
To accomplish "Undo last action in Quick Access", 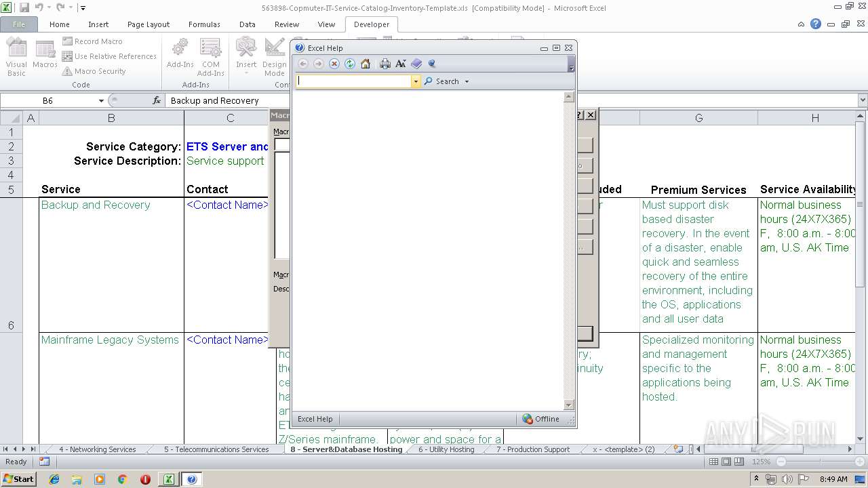I will point(39,7).
